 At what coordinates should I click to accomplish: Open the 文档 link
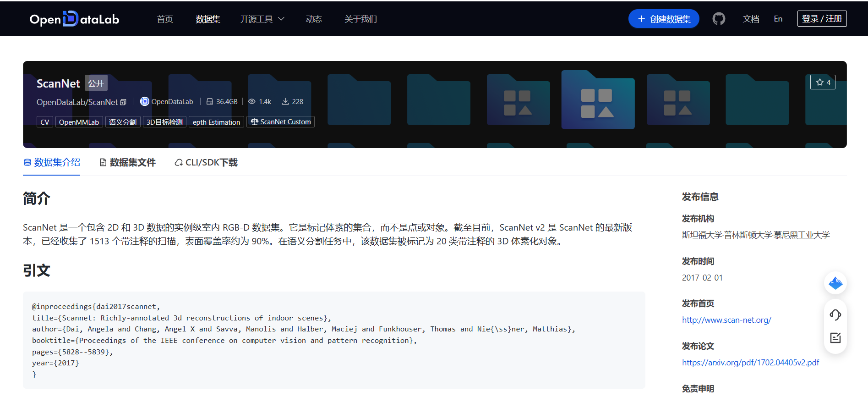[751, 19]
